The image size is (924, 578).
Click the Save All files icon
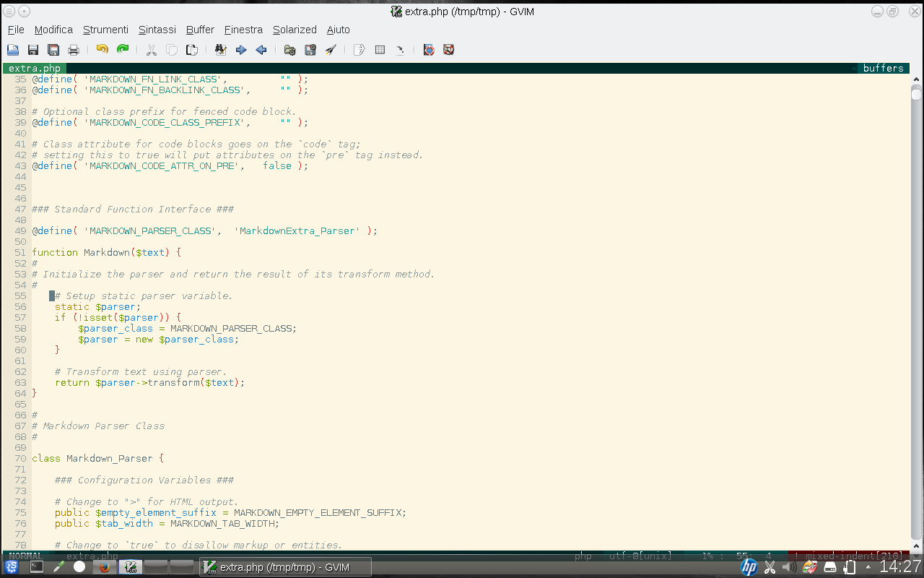point(53,50)
